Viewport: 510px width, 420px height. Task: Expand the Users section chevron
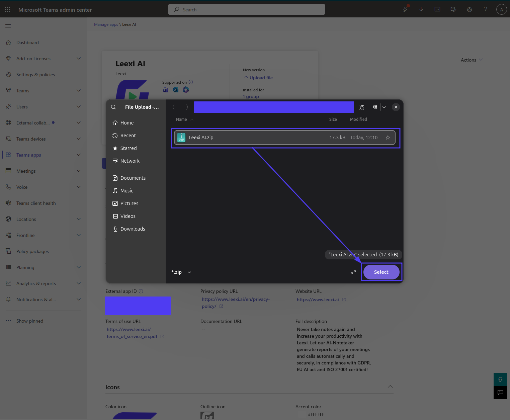79,107
